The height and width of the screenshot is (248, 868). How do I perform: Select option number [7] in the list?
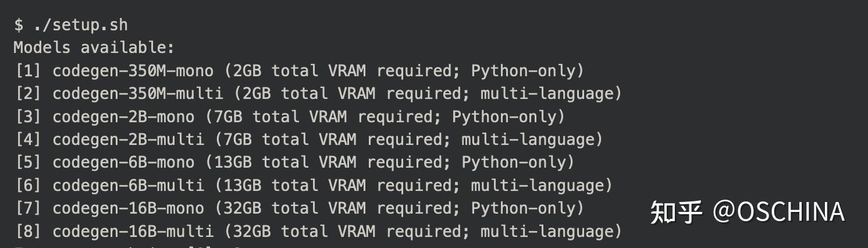28,208
